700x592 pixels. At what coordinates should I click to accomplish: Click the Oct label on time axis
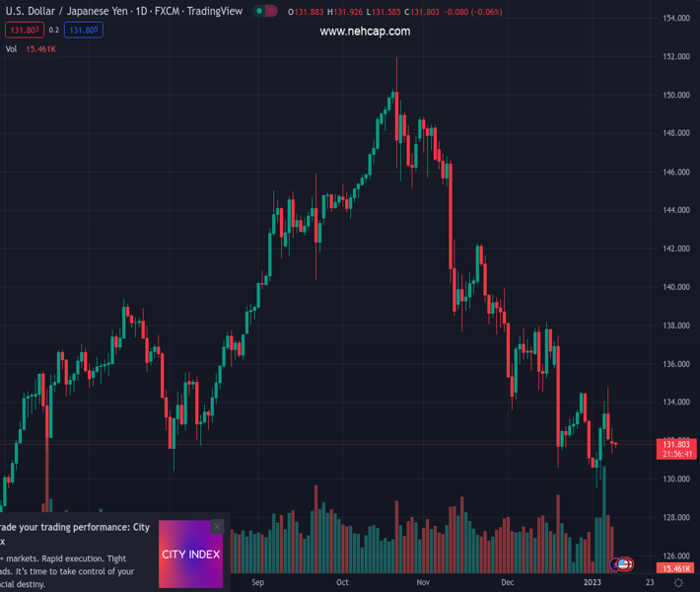342,582
